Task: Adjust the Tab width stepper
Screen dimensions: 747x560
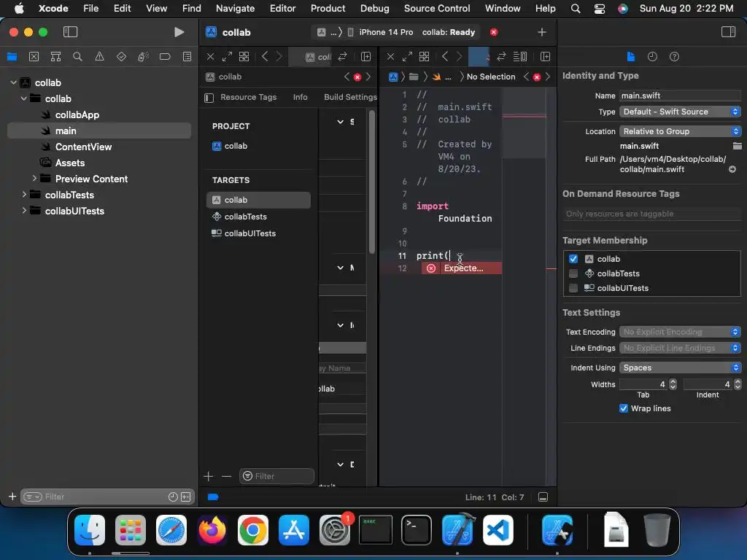Action: [673, 384]
